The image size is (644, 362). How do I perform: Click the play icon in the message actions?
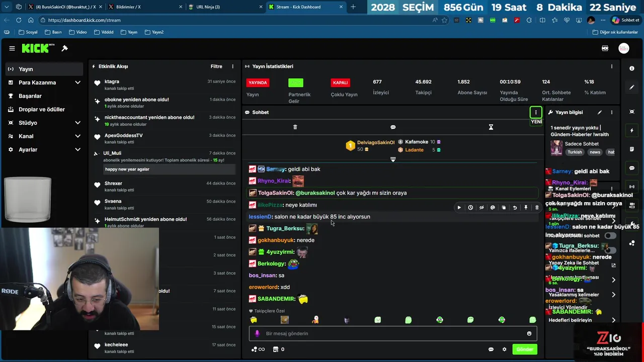(459, 208)
